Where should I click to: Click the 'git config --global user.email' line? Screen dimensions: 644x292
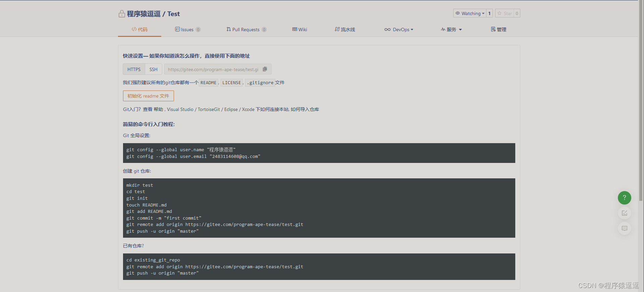click(193, 156)
